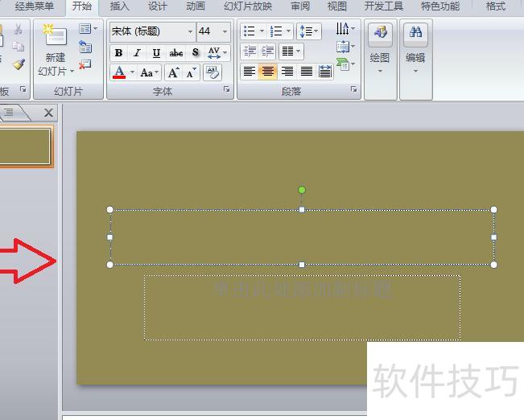Open the 编辑 editing menu
The width and height of the screenshot is (524, 420).
pos(415,50)
